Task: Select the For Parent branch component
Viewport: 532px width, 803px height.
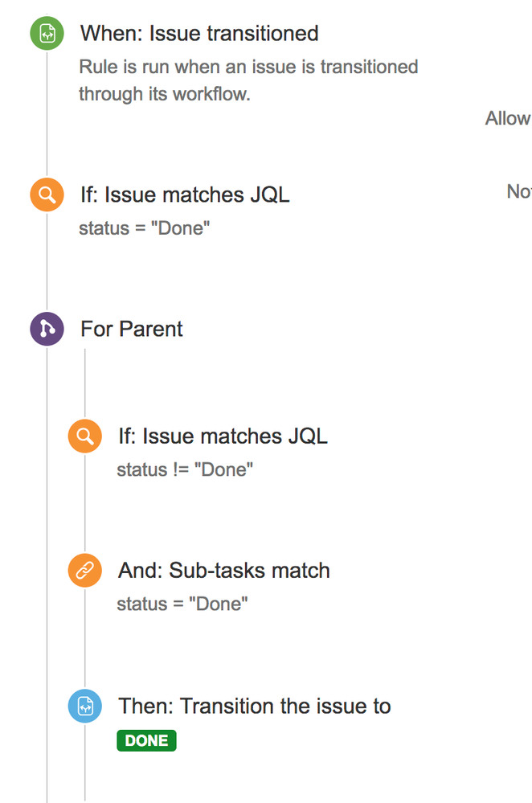Action: pos(131,328)
